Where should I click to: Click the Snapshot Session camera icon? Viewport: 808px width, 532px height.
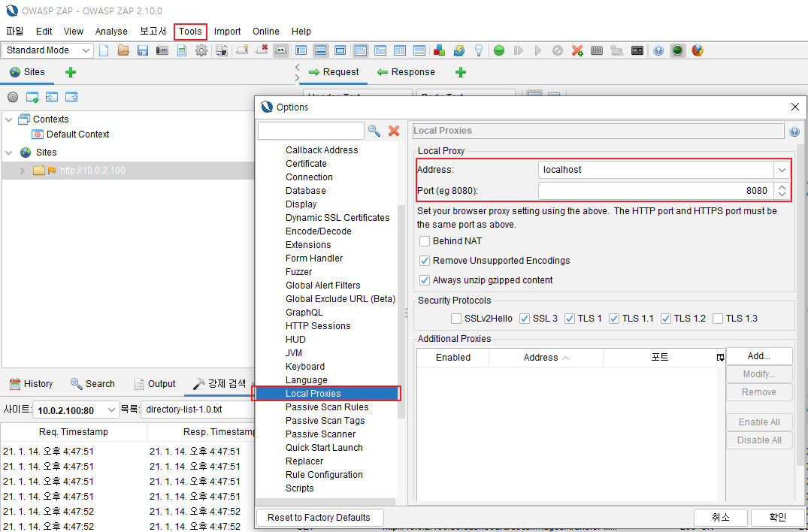click(x=162, y=50)
